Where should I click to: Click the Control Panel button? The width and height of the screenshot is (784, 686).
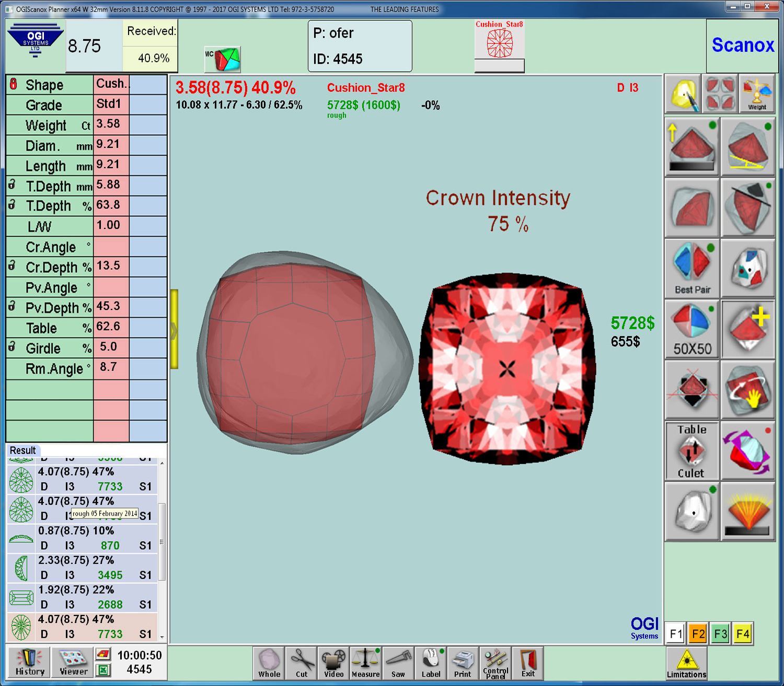(x=495, y=662)
